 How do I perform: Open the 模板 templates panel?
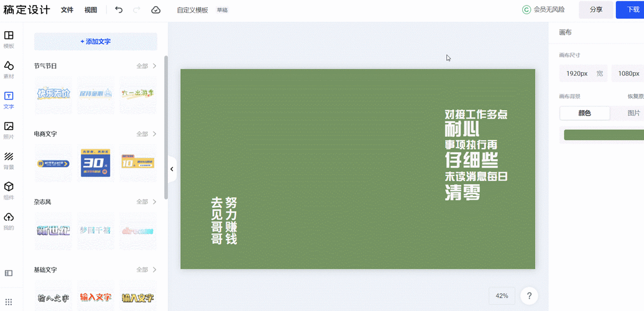point(9,39)
